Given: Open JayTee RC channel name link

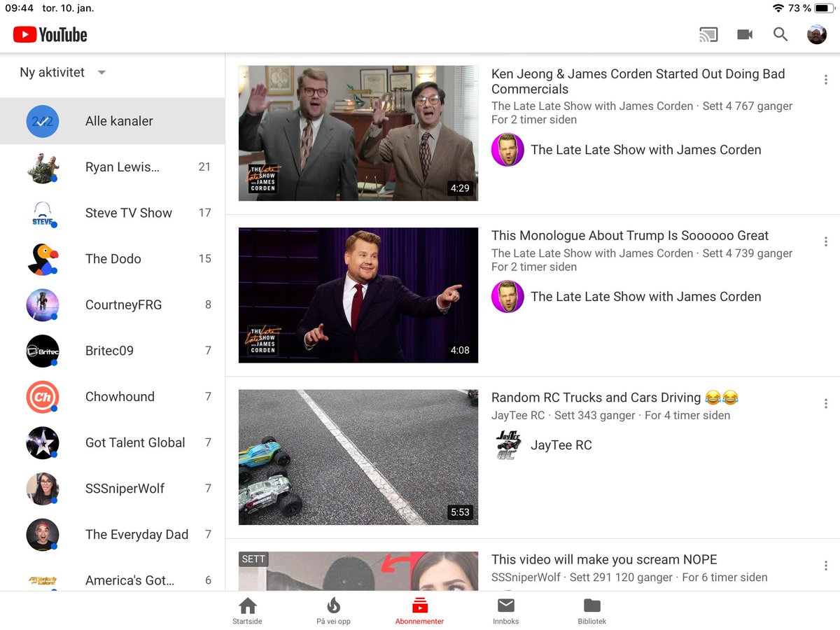Looking at the screenshot, I should click(x=561, y=445).
